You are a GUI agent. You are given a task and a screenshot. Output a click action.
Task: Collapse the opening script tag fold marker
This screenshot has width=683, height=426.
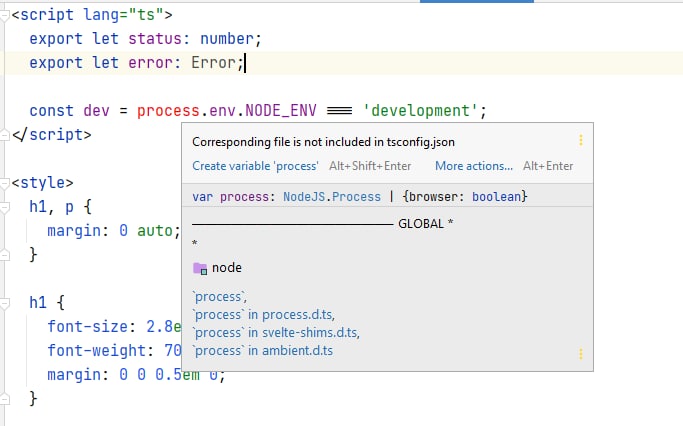[x=5, y=16]
